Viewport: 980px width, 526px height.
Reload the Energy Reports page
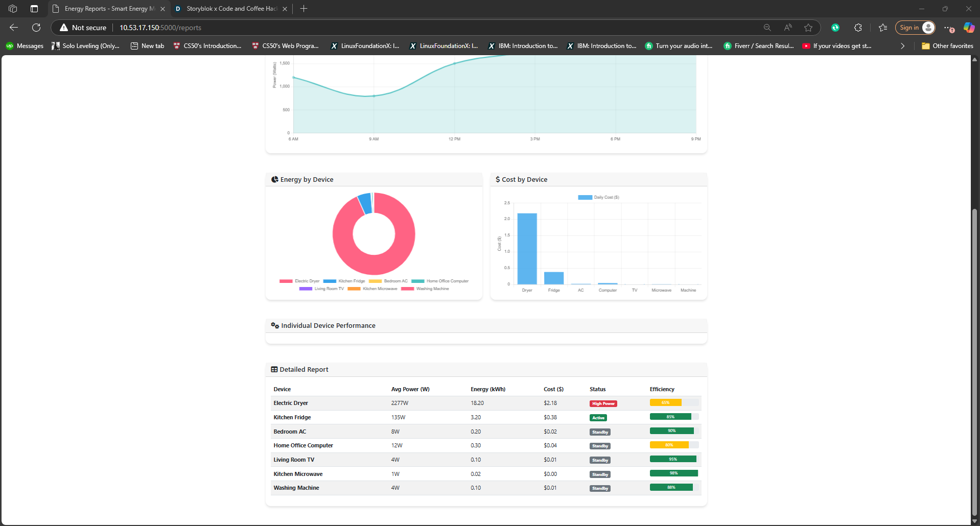pyautogui.click(x=36, y=28)
